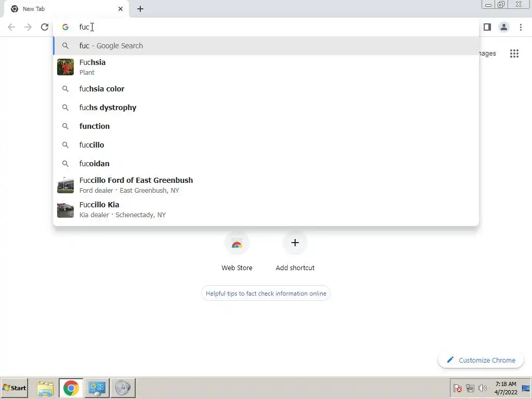Open the Windows Start menu

click(14, 388)
